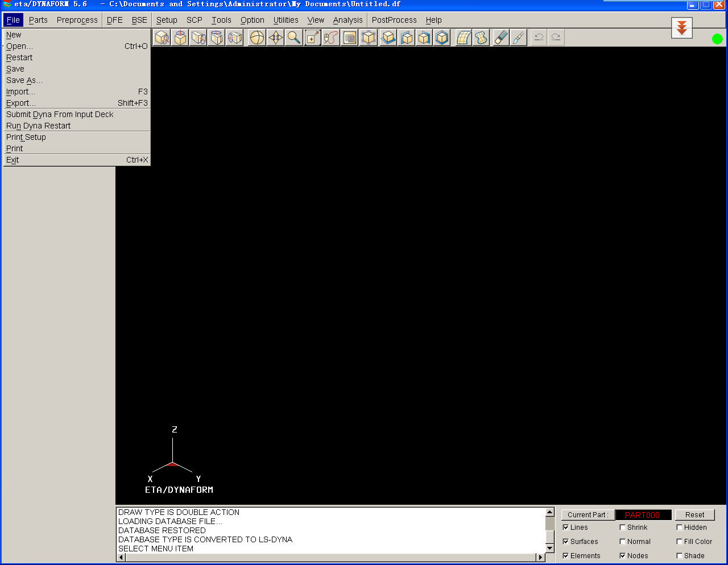
Task: Click the Current Part button
Action: pyautogui.click(x=588, y=515)
